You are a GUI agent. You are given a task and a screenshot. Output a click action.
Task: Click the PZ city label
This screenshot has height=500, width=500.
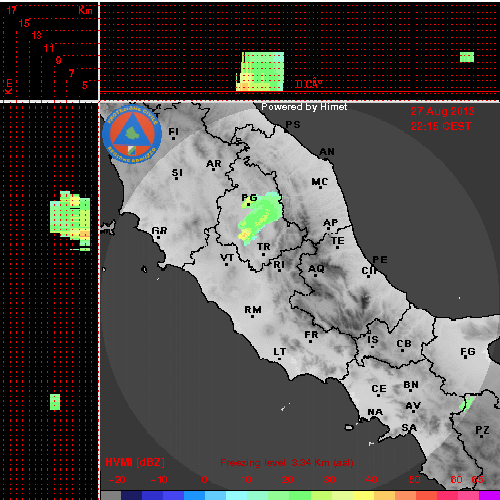(482, 430)
